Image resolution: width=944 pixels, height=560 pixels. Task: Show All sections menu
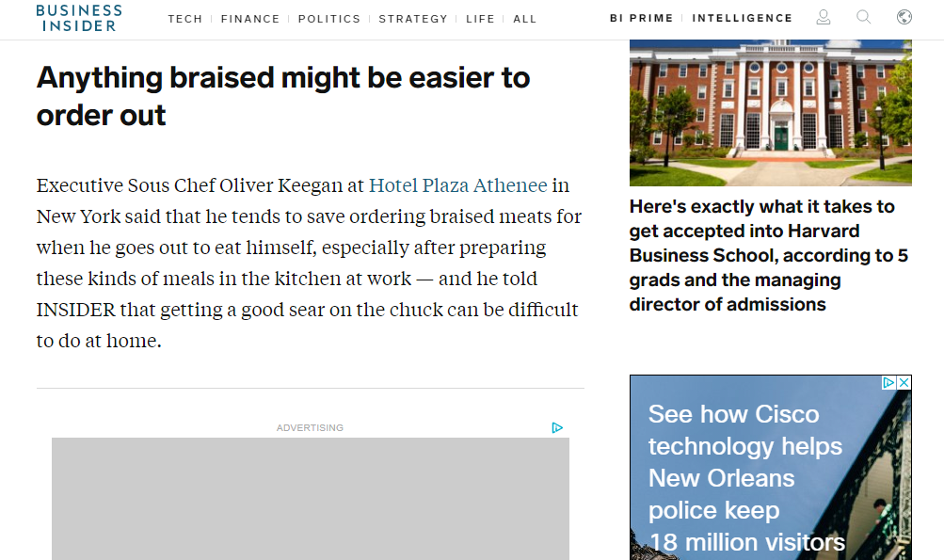coord(524,19)
